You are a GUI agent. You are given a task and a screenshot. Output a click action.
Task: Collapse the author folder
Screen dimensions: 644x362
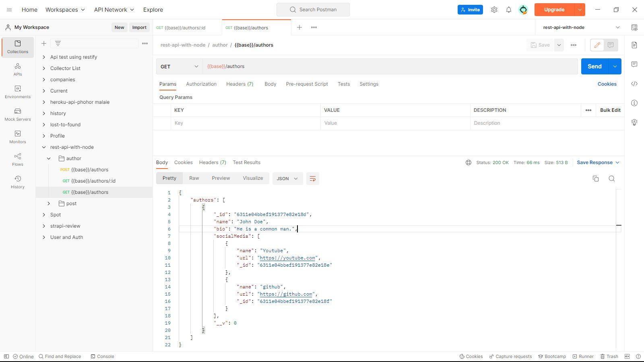click(49, 158)
